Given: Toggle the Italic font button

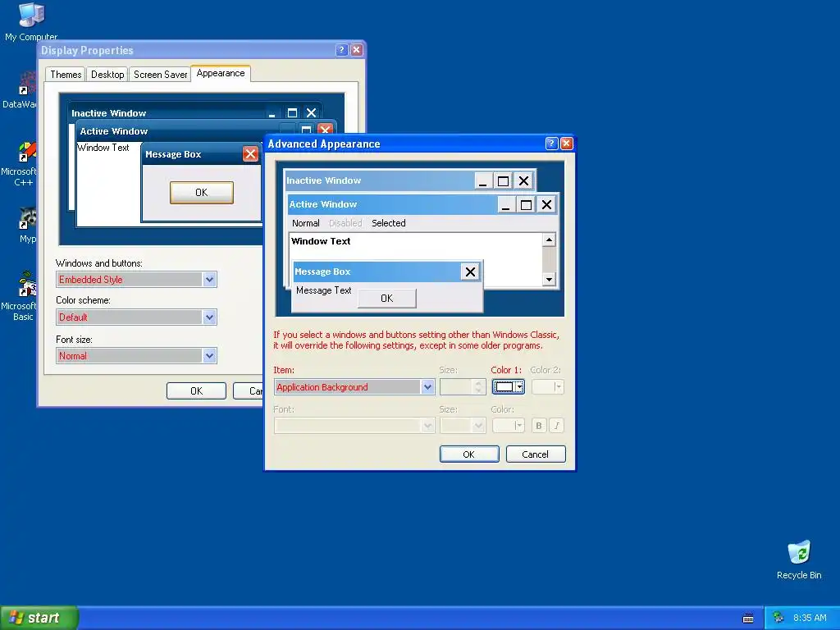Looking at the screenshot, I should click(557, 426).
